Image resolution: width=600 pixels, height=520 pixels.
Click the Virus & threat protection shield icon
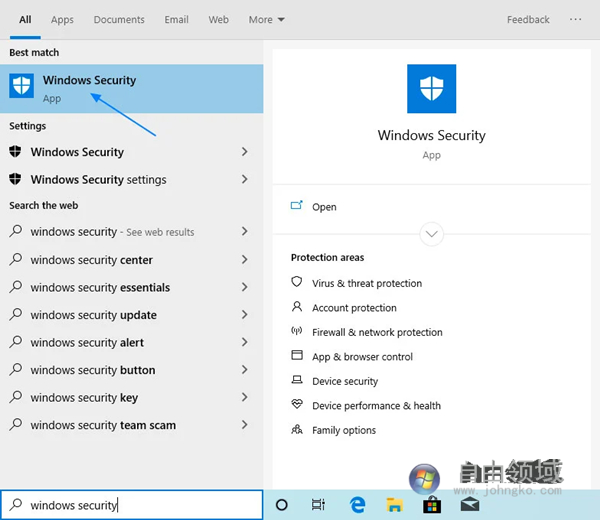[x=297, y=282]
